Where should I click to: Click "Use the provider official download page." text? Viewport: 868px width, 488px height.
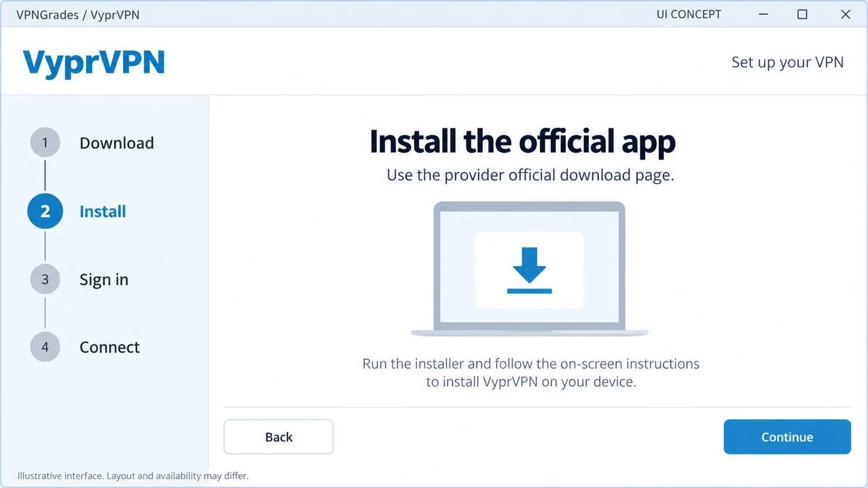click(x=530, y=175)
